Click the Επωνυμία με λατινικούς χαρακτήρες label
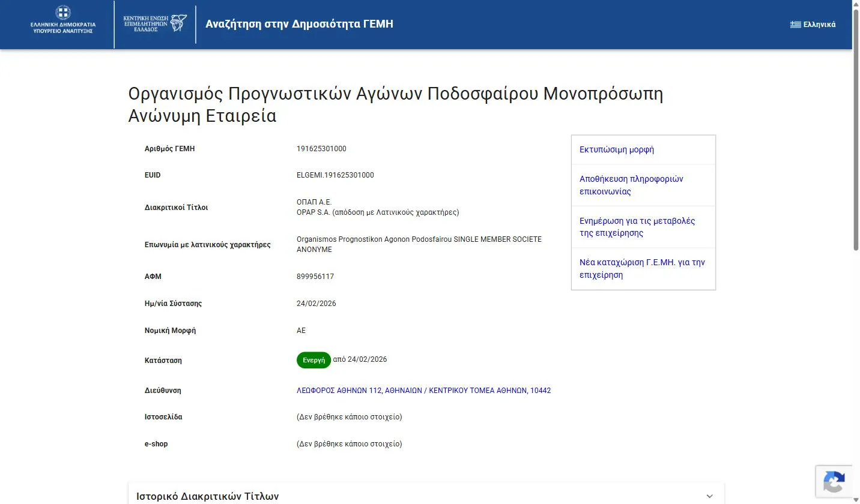Image resolution: width=860 pixels, height=504 pixels. coord(208,245)
